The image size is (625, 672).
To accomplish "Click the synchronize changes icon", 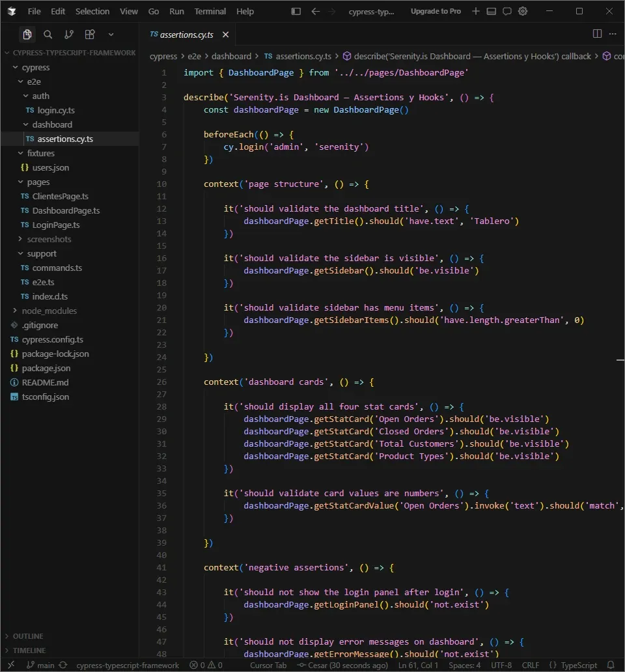I will click(63, 665).
